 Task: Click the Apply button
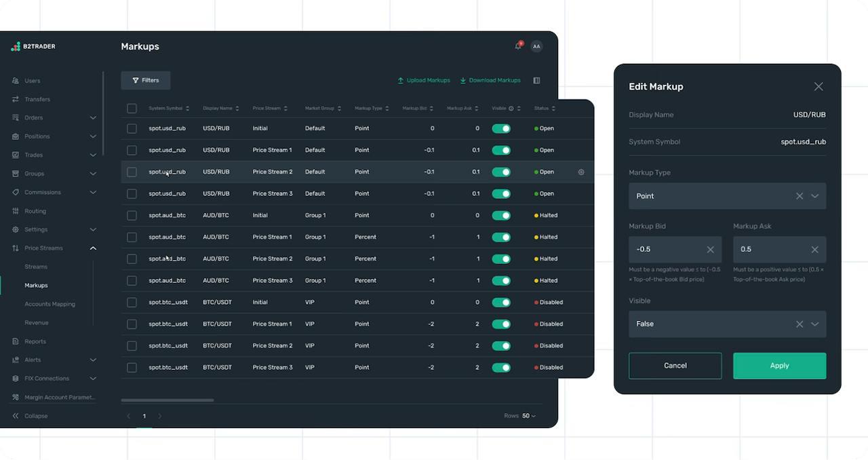[779, 366]
